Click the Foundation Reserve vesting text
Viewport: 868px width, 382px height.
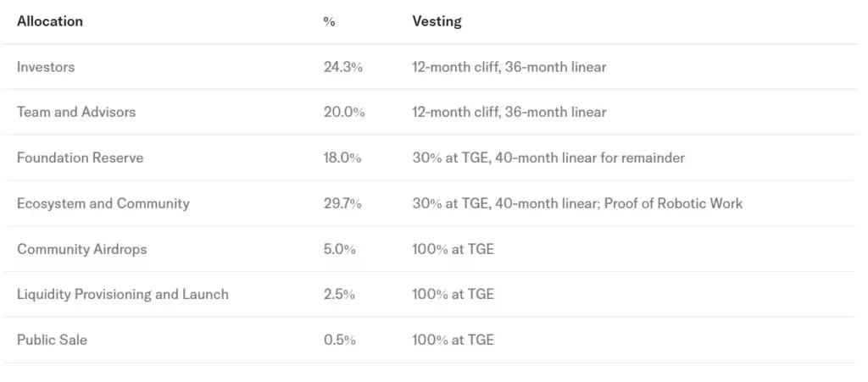point(548,158)
